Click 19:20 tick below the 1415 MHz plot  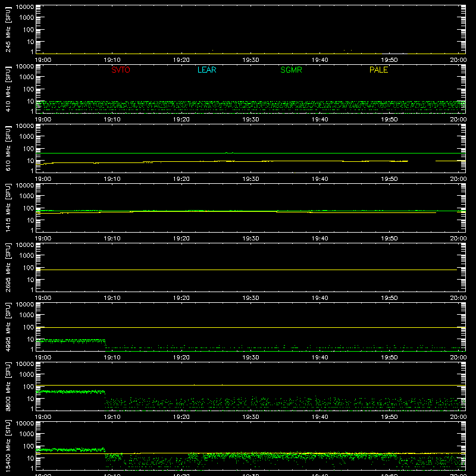[181, 239]
